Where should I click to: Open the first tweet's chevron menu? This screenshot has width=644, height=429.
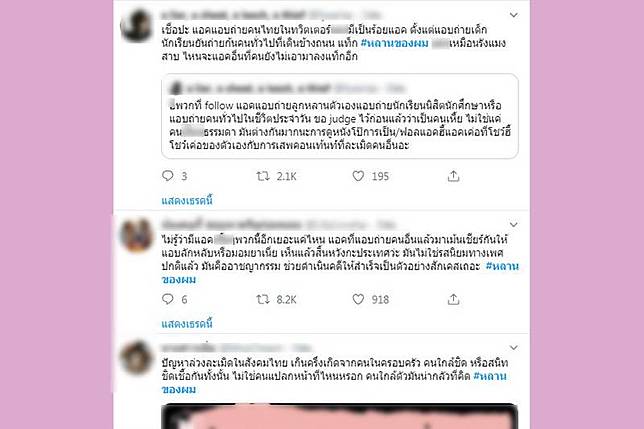(513, 15)
